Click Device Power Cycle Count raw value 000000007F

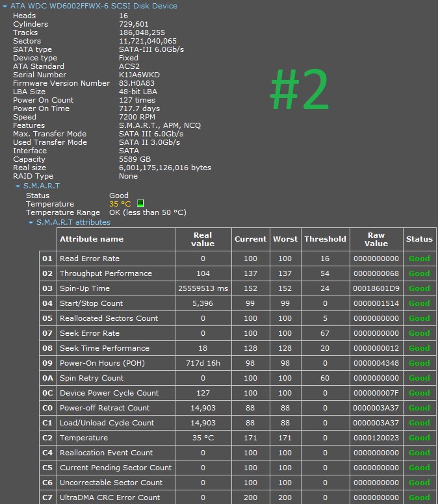(376, 393)
